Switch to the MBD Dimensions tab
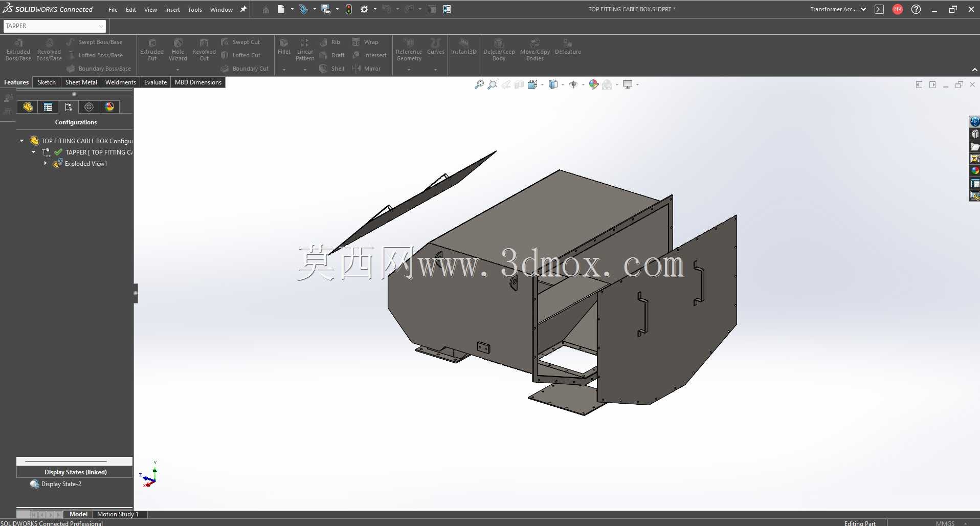This screenshot has width=980, height=526. (x=198, y=82)
